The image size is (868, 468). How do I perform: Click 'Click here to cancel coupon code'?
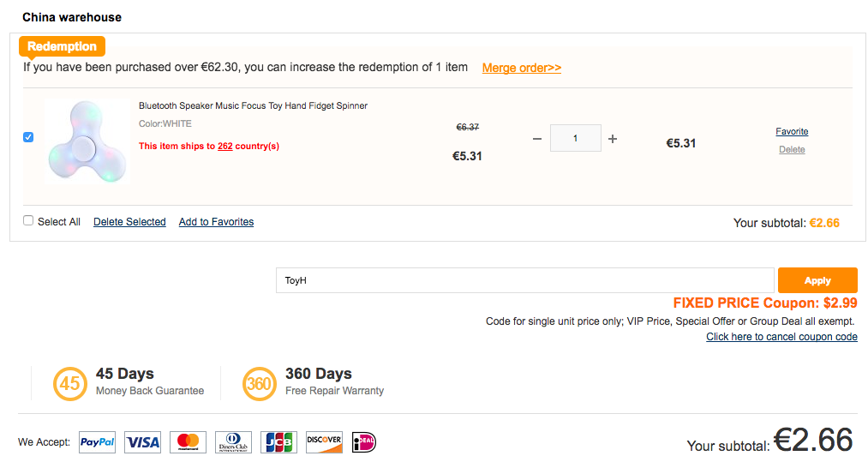781,337
